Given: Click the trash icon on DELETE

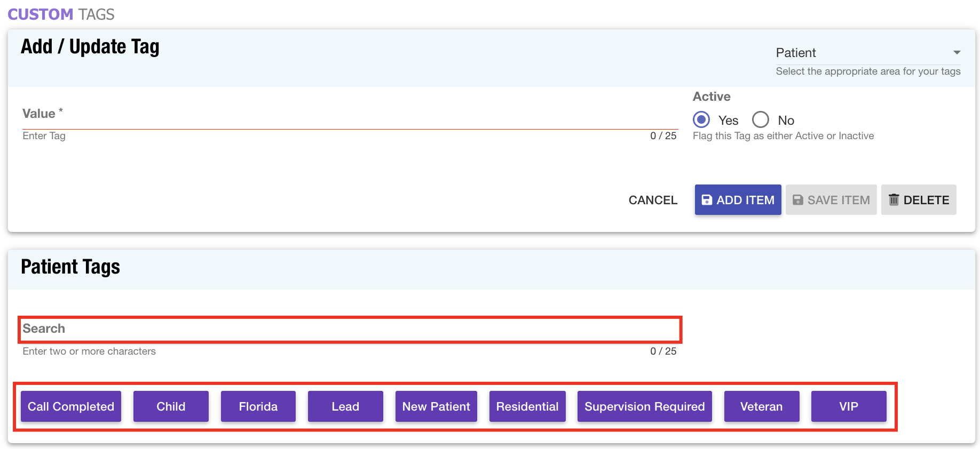Looking at the screenshot, I should tap(894, 200).
